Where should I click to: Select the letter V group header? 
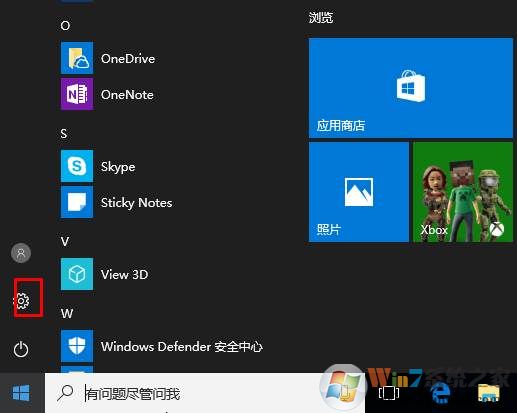65,241
